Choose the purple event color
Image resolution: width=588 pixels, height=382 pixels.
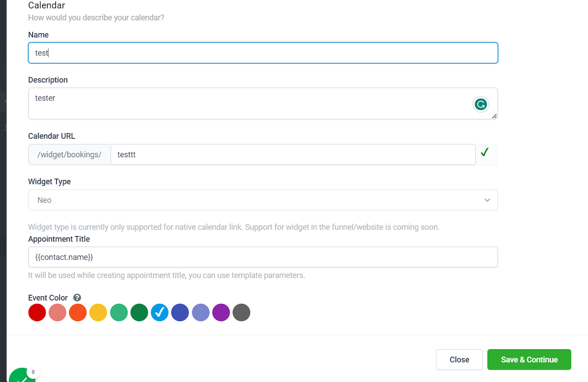(221, 312)
